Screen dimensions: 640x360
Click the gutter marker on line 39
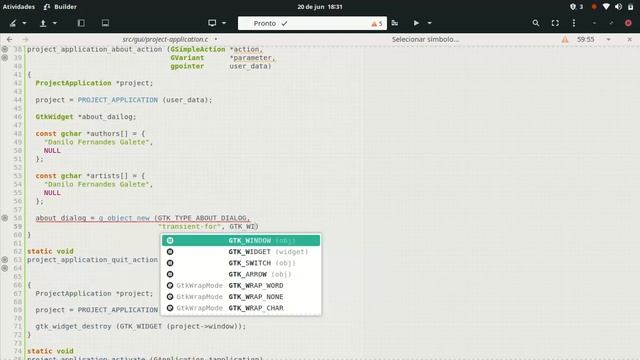[4, 58]
